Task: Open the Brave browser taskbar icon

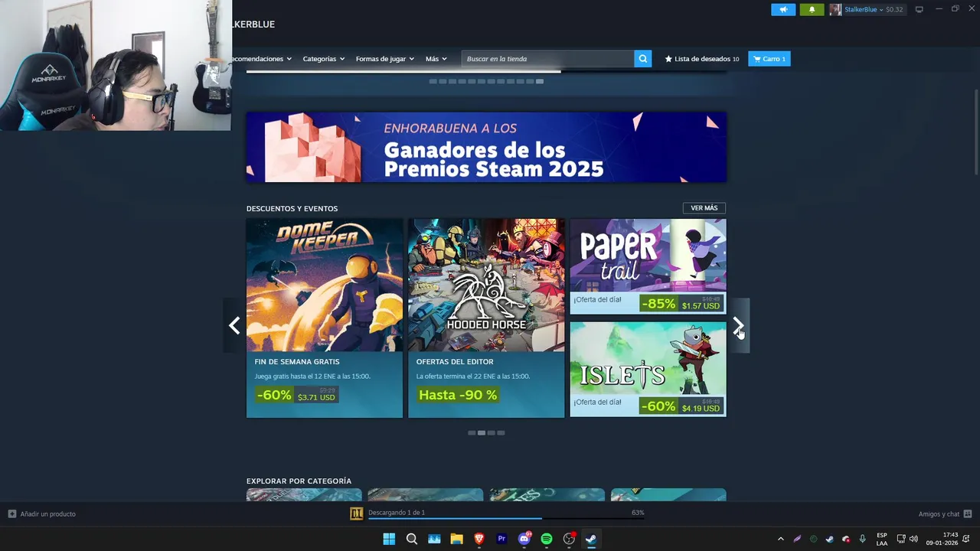Action: [479, 539]
